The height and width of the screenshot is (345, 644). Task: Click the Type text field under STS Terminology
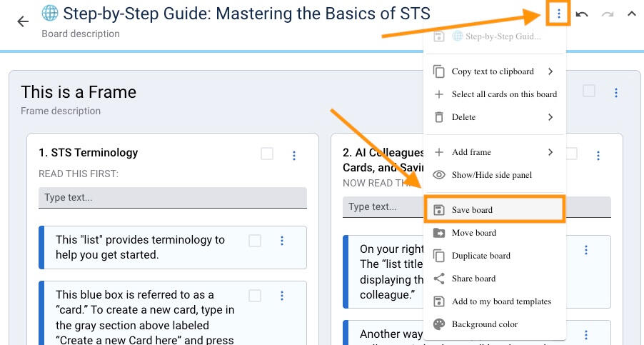pyautogui.click(x=172, y=198)
